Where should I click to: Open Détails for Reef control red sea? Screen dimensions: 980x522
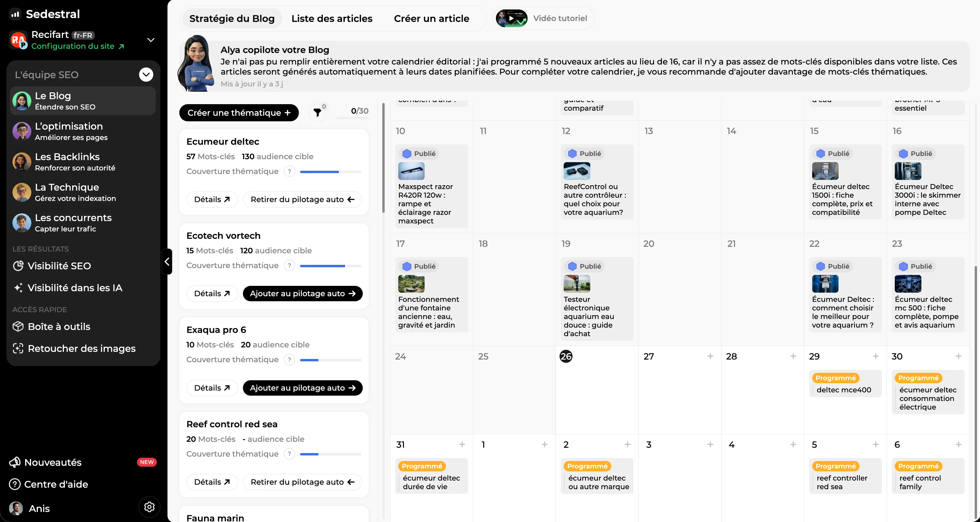pos(212,482)
